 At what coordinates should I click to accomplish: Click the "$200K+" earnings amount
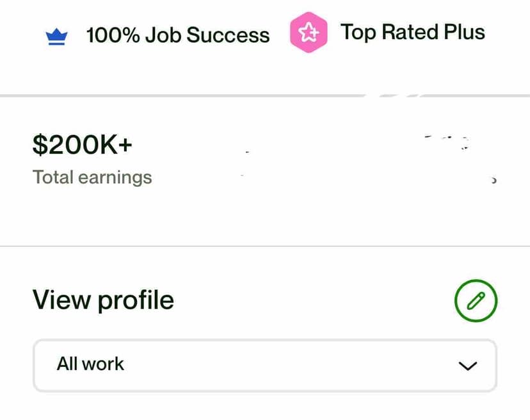(82, 145)
